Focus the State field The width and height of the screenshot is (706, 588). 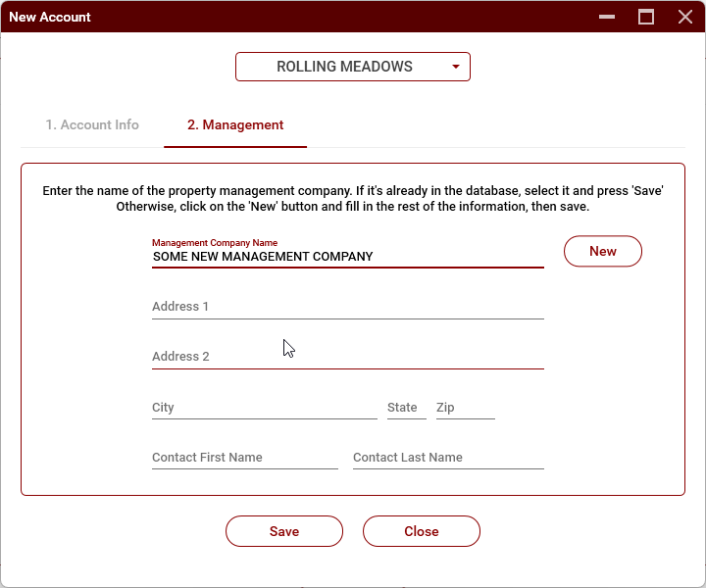(x=406, y=408)
